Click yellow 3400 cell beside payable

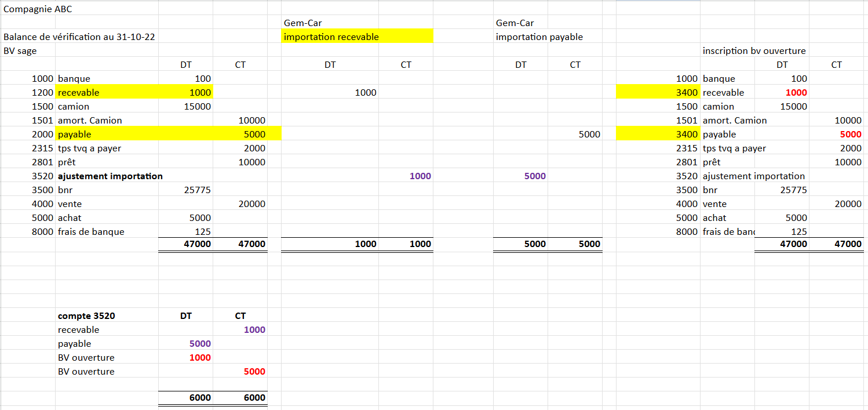click(687, 135)
